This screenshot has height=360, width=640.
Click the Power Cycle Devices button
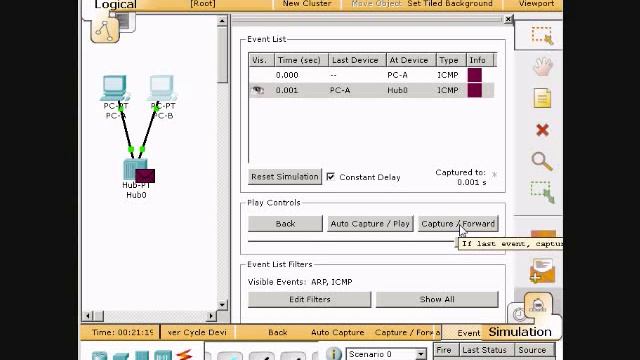point(197,332)
